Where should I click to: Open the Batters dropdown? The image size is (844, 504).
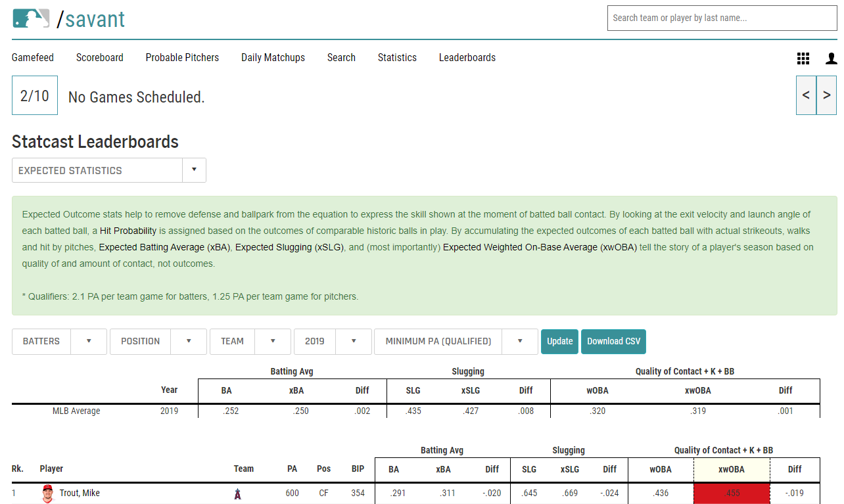(59, 342)
